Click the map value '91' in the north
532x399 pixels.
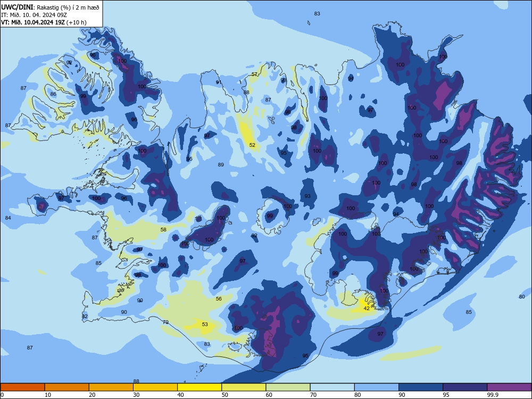pyautogui.click(x=219, y=82)
